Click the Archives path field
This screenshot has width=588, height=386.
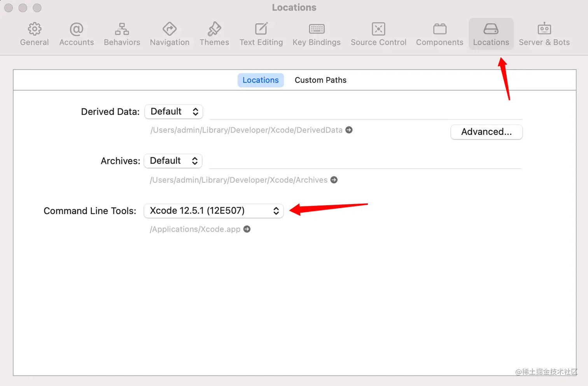tap(365, 162)
